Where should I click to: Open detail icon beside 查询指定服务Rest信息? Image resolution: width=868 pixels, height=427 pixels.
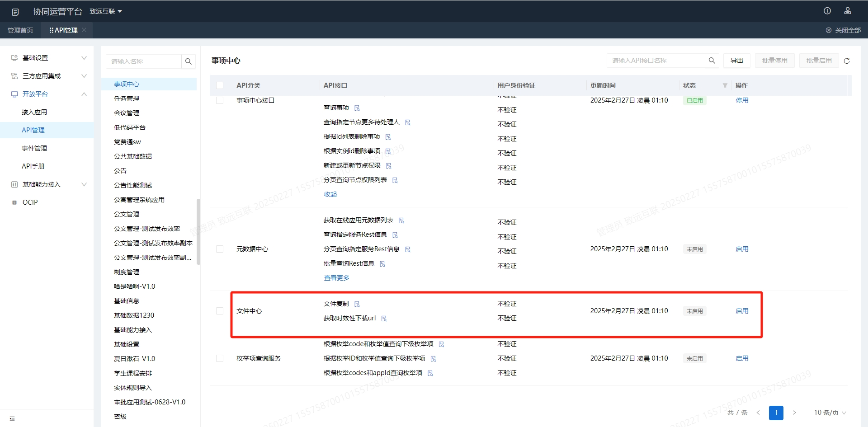pos(395,235)
